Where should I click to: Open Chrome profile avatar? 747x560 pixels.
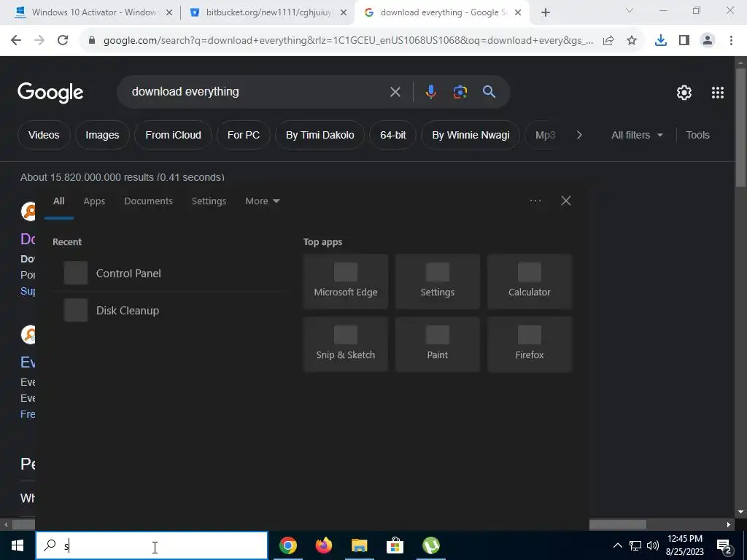(708, 41)
